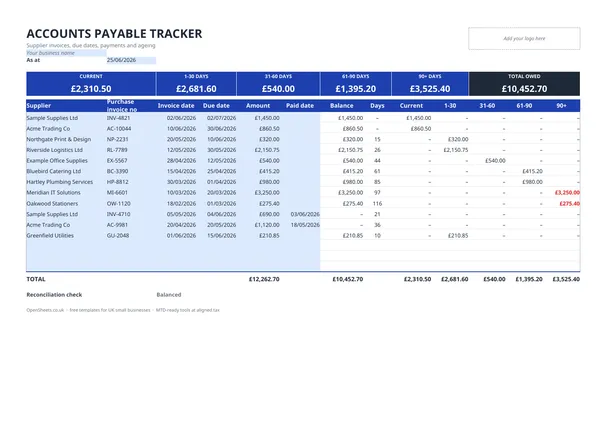Click invoice number EX-5567

click(x=117, y=161)
